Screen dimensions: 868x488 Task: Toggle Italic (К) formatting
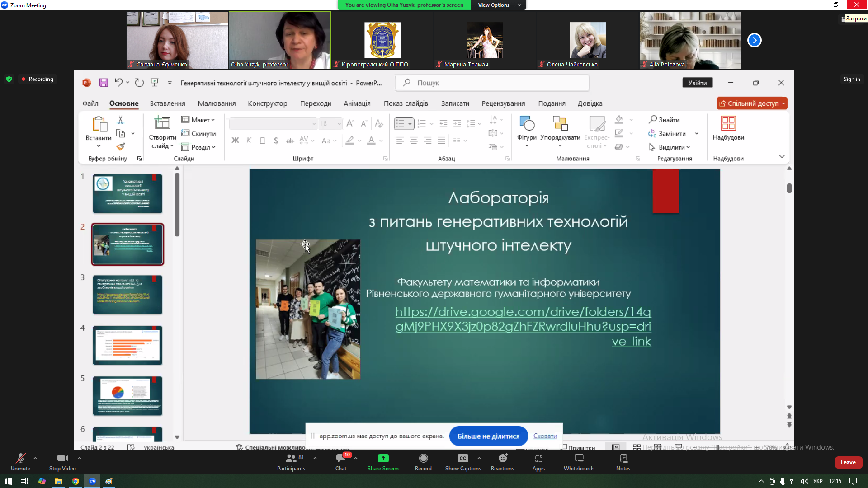[249, 141]
